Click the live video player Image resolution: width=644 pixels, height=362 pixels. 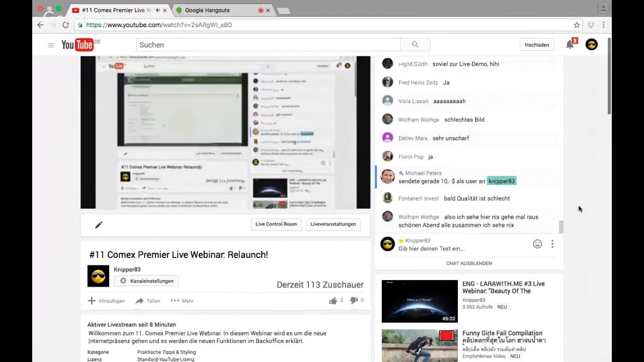click(225, 132)
